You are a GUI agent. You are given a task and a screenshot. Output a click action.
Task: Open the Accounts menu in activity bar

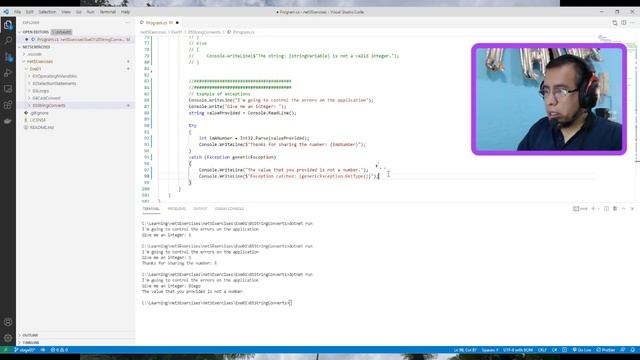8,322
